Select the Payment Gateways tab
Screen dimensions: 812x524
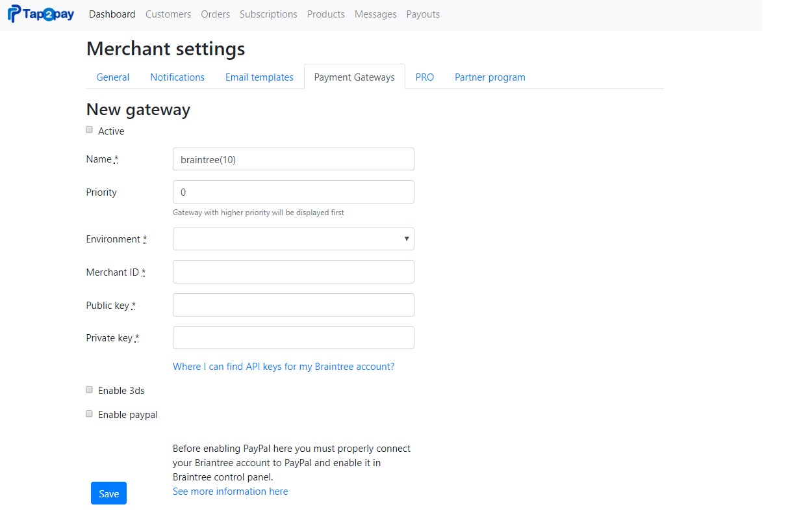[x=355, y=77]
